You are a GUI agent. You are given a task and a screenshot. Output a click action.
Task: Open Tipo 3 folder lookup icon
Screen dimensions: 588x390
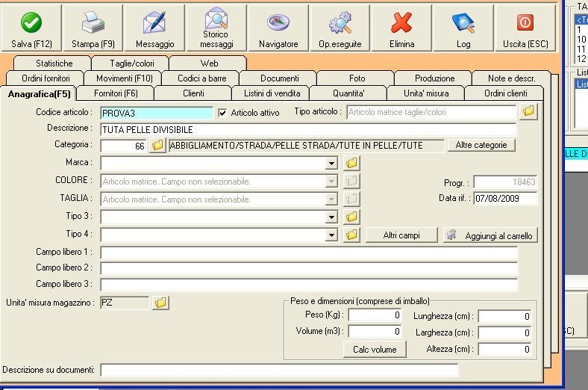[x=351, y=217]
